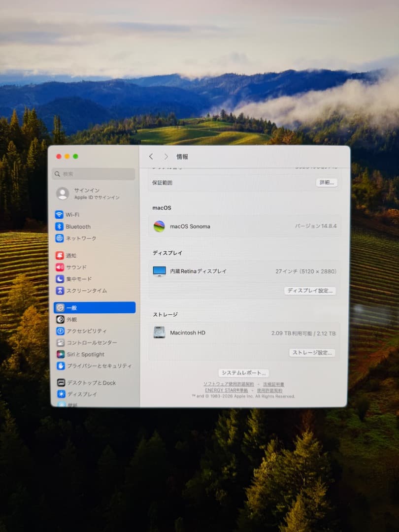Screen dimensions: 399x532
Task: Click the バージョン 14.8.4 text
Action: pyautogui.click(x=316, y=226)
